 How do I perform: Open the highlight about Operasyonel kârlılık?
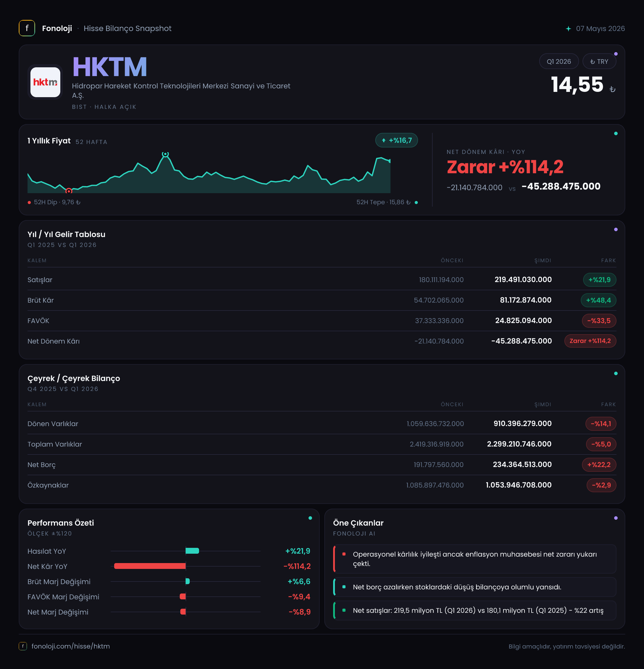(x=475, y=559)
